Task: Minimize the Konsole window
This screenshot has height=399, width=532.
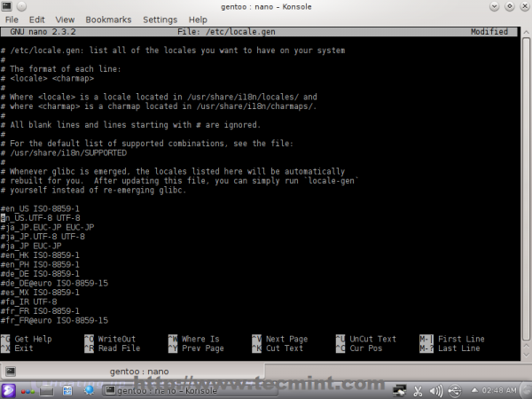Action: tap(494, 6)
